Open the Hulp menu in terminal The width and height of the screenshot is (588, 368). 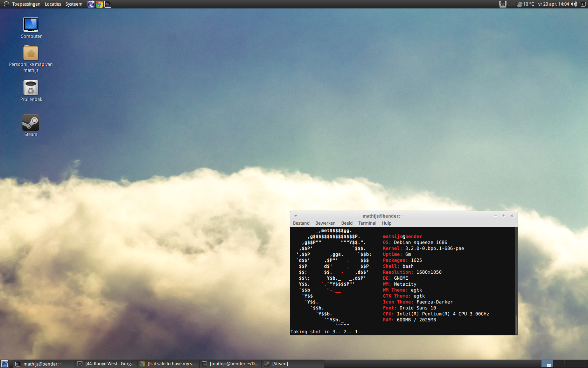(x=386, y=223)
